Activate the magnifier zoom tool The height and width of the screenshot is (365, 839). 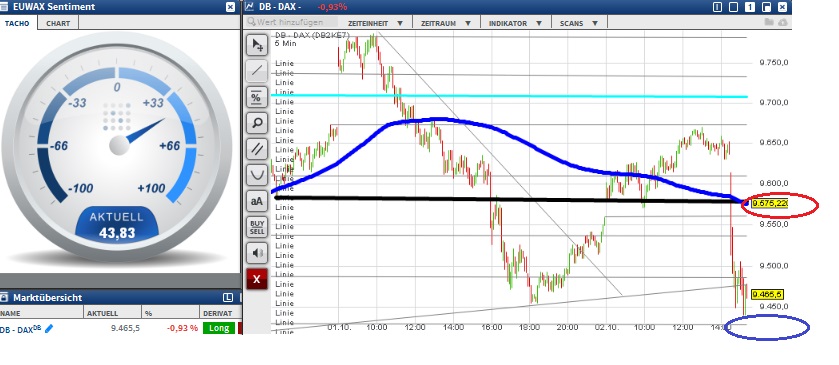[x=257, y=123]
